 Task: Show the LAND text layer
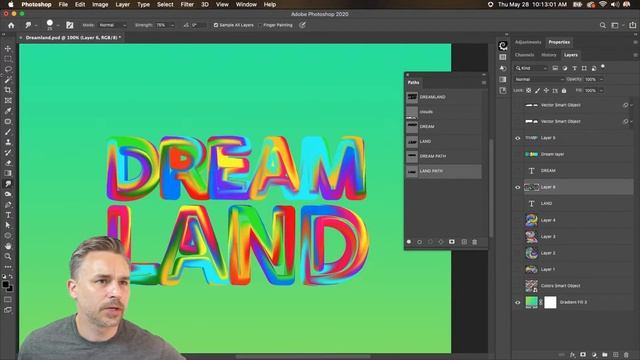click(518, 204)
